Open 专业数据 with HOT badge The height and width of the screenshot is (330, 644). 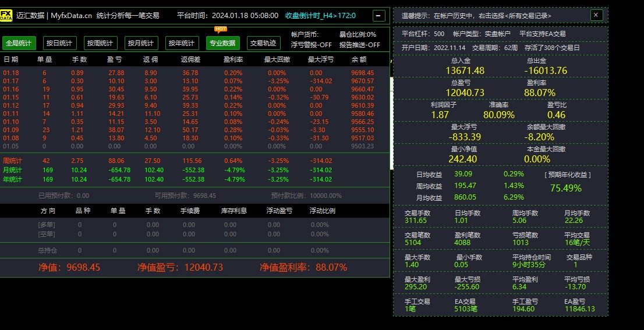tap(222, 43)
